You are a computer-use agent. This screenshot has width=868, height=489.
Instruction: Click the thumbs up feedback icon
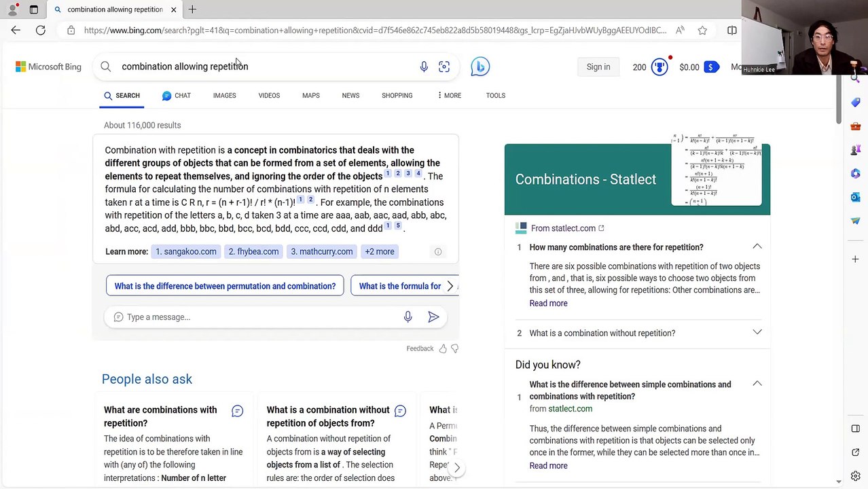[443, 348]
